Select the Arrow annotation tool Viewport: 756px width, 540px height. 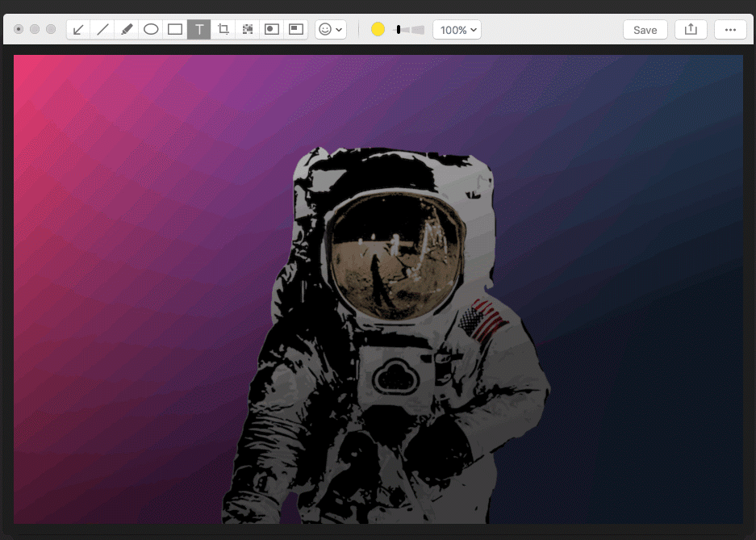click(78, 30)
